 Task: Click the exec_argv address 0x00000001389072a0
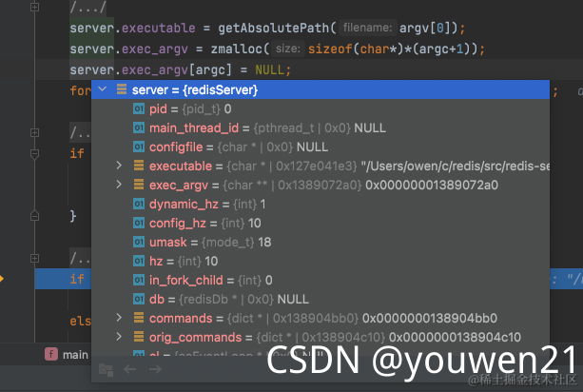coord(432,185)
